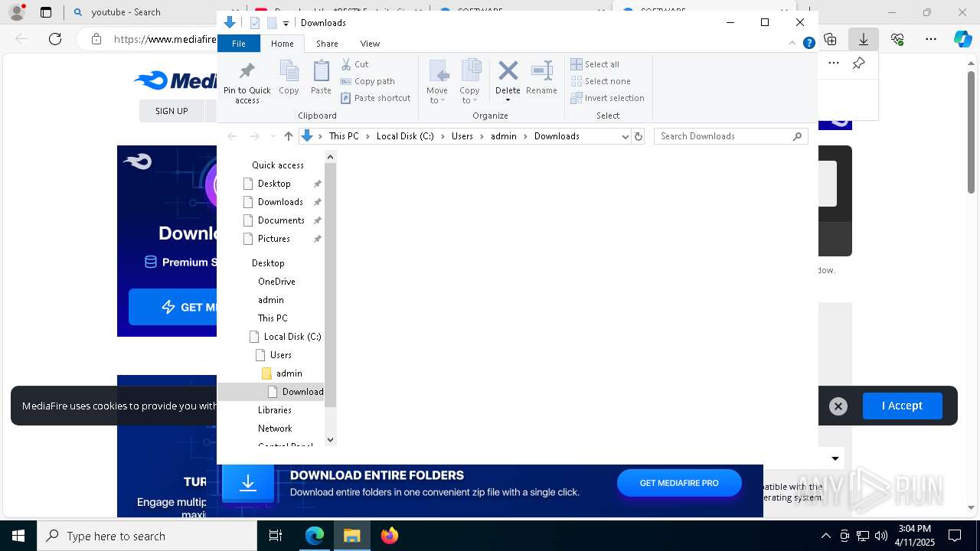Switch to the Home ribbon tab
Image resolution: width=980 pixels, height=551 pixels.
tap(282, 44)
